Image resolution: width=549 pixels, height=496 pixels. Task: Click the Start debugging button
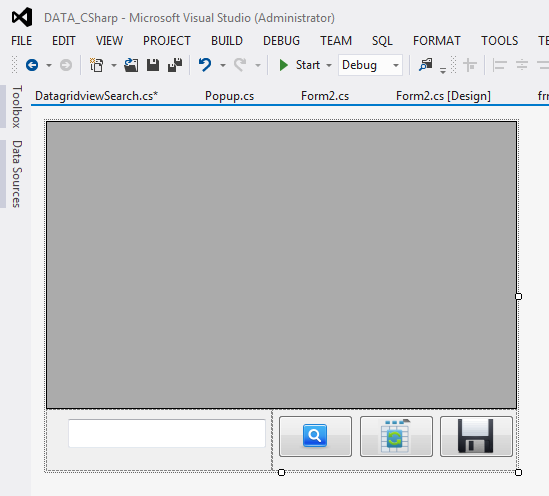tap(299, 65)
